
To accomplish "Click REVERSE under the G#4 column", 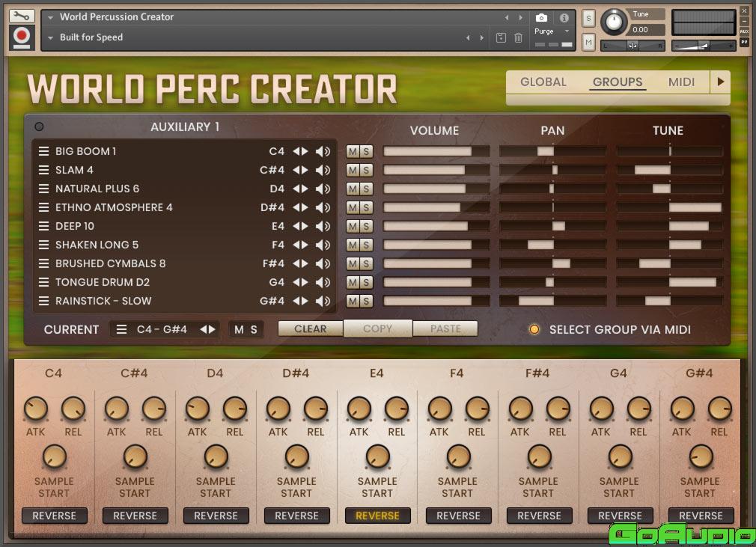I will point(701,516).
